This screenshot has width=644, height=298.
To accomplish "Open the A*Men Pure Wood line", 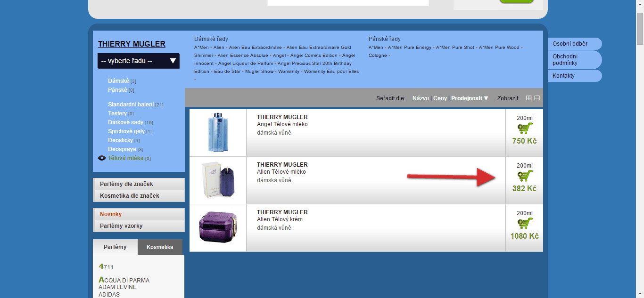I will [499, 48].
